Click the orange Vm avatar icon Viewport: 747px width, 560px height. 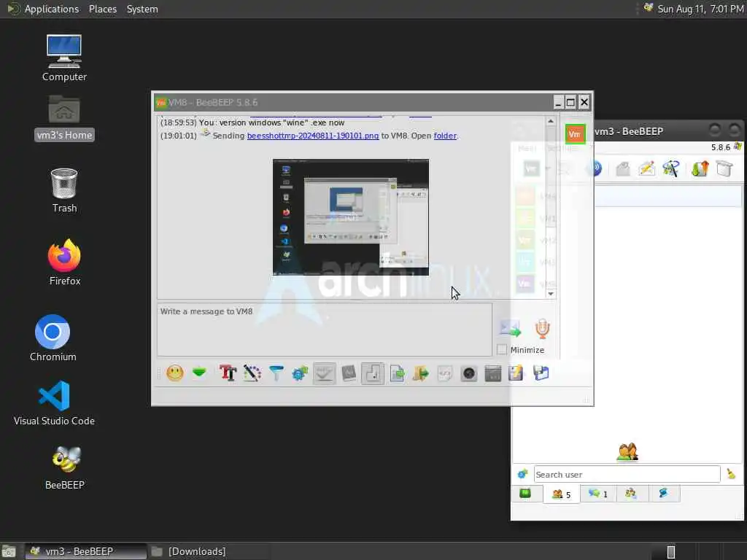575,134
